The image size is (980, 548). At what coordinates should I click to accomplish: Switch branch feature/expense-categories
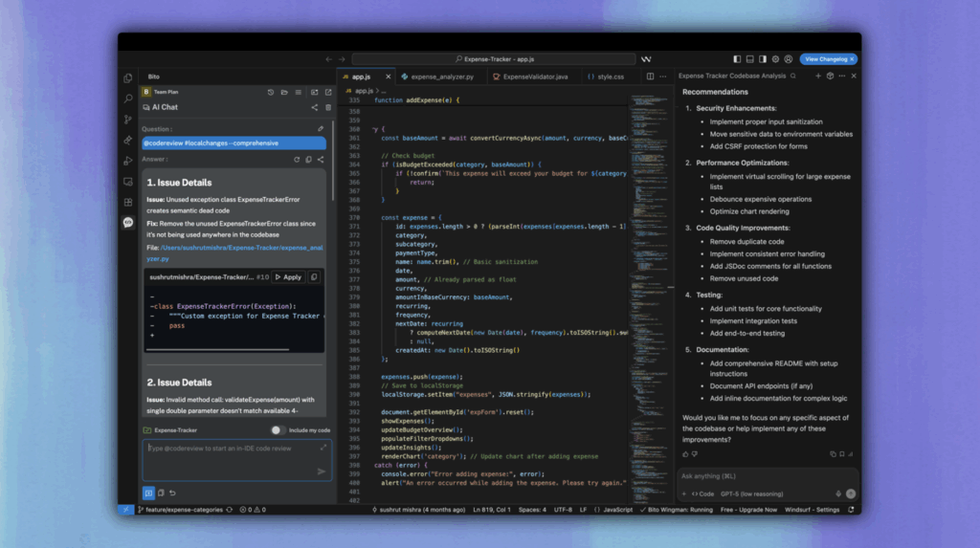[181, 510]
